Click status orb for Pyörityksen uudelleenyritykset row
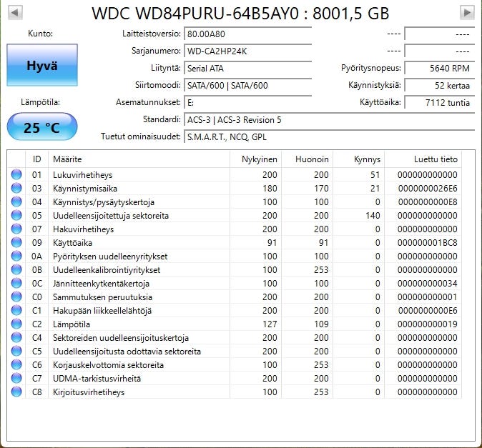 pyautogui.click(x=16, y=256)
